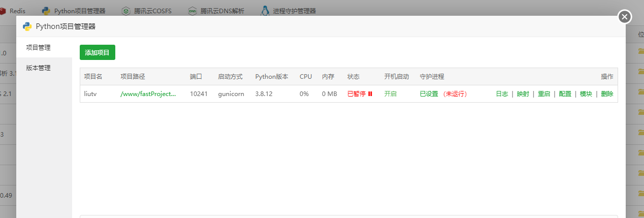Click the (未运行) red text

click(x=455, y=94)
